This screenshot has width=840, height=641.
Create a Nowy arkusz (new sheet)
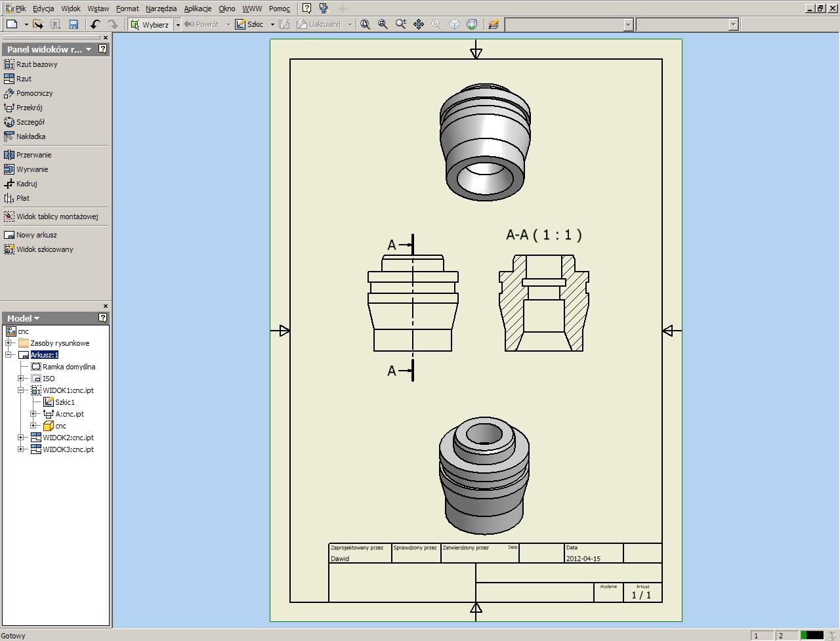[x=30, y=235]
